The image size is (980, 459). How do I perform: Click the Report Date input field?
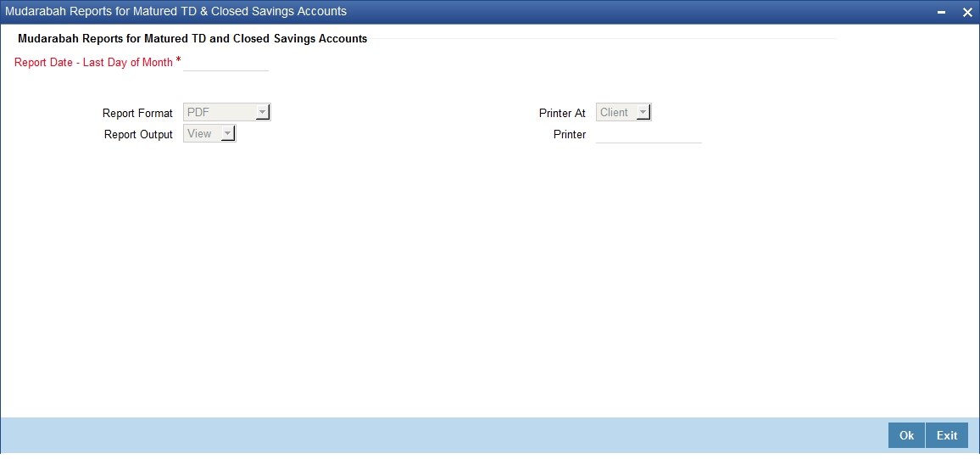tap(226, 63)
